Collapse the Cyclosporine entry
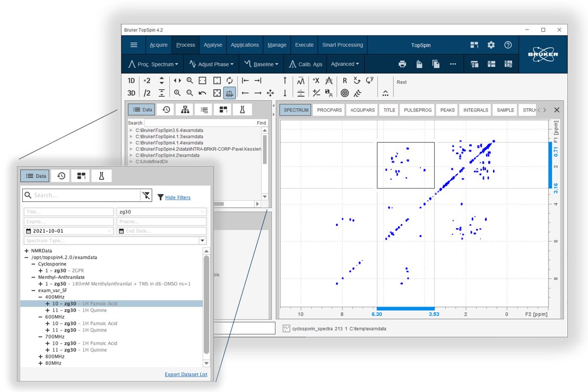The height and width of the screenshot is (392, 588). [33, 263]
